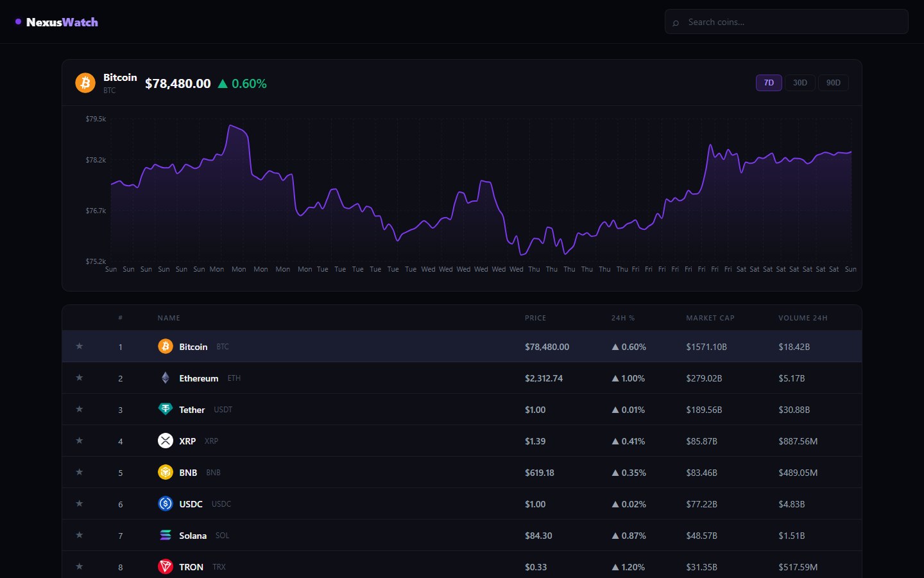924x578 pixels.
Task: Switch chart to 7D range
Action: pos(769,83)
